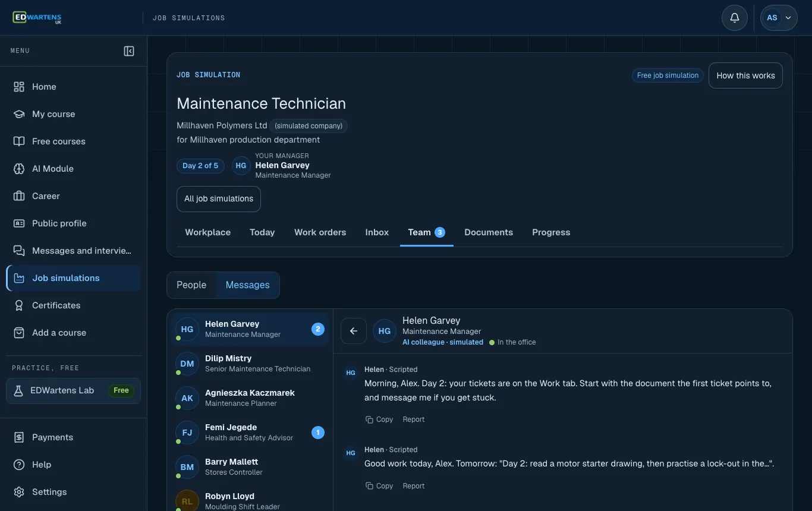Open Job simulations in sidebar
The width and height of the screenshot is (812, 511).
74,278
